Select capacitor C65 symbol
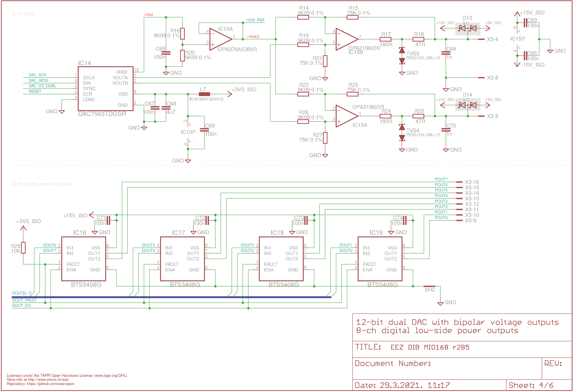The height and width of the screenshot is (392, 573). [166, 53]
